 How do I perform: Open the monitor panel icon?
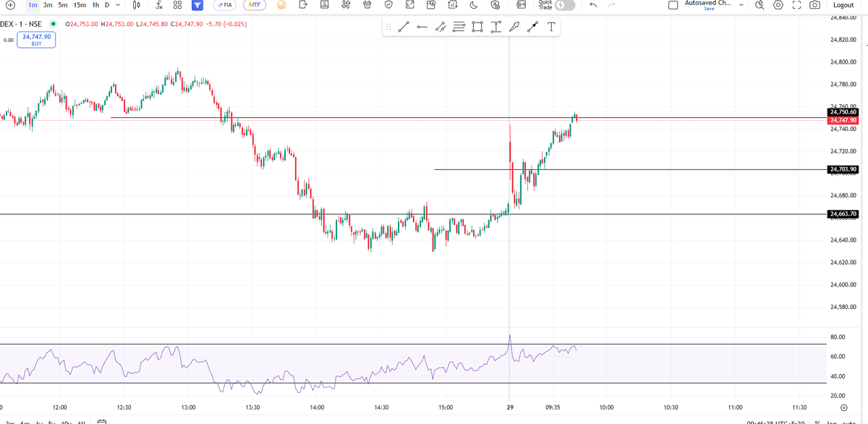pyautogui.click(x=324, y=5)
